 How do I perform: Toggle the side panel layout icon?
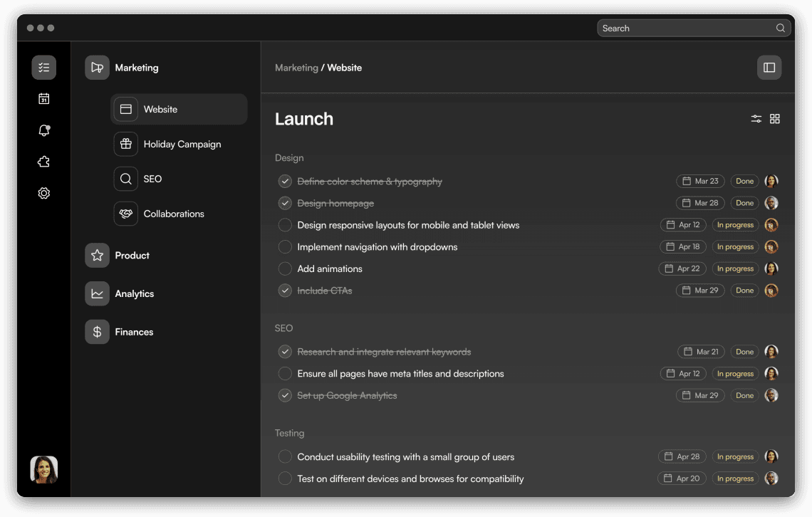tap(769, 67)
